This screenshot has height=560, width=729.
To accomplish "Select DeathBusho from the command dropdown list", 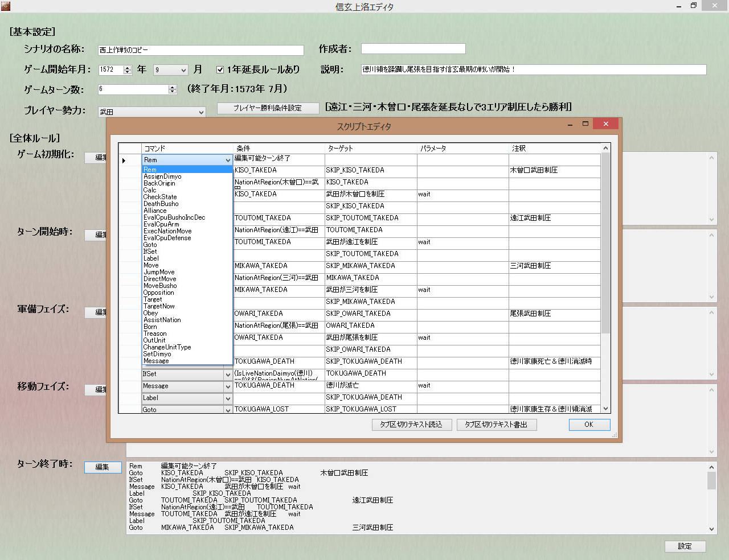I will 161,204.
